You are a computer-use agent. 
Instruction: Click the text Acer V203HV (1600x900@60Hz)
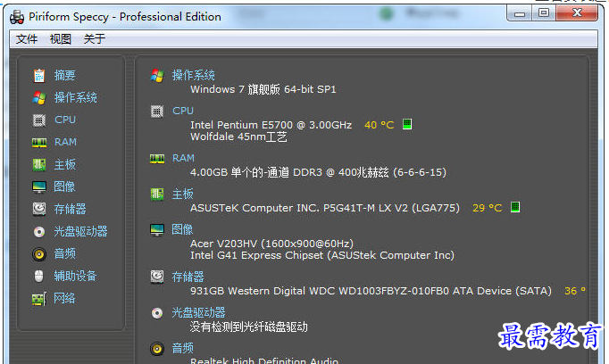(271, 244)
